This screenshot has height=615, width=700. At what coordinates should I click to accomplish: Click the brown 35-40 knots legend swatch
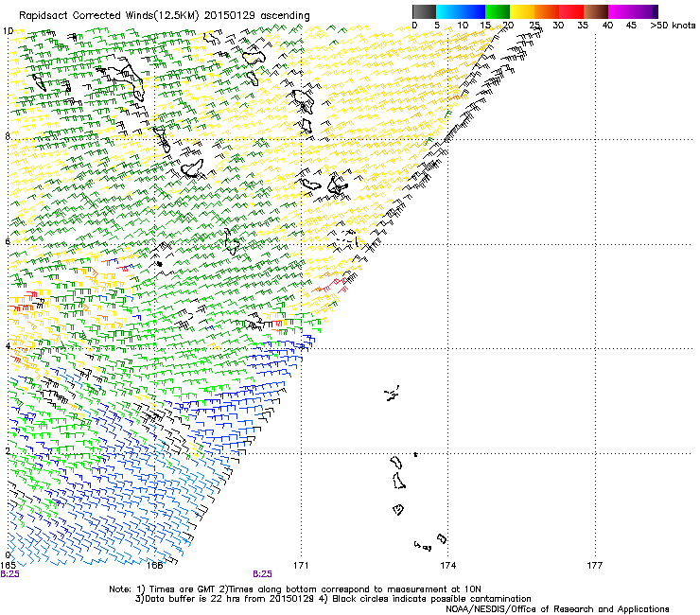click(596, 11)
